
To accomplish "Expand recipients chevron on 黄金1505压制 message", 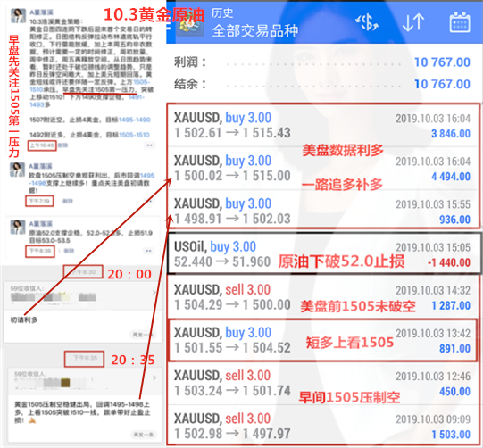I will coord(154,377).
